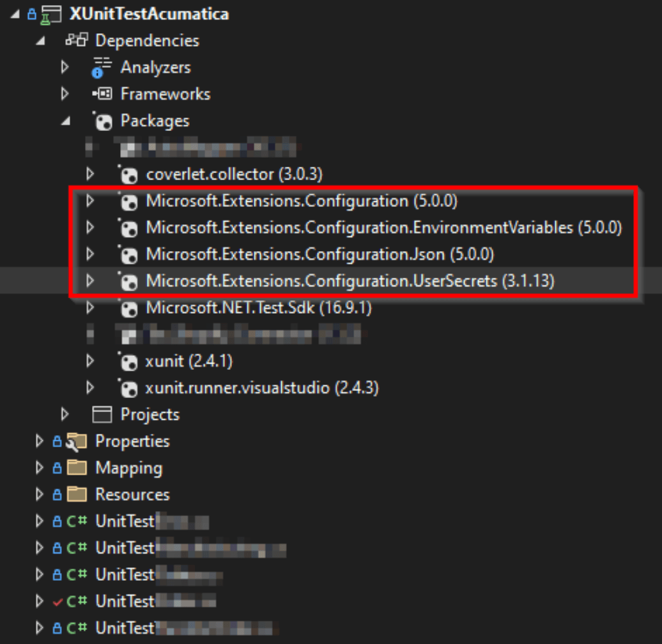Collapse the Packages node
Screen dimensions: 662x644
pos(66,121)
